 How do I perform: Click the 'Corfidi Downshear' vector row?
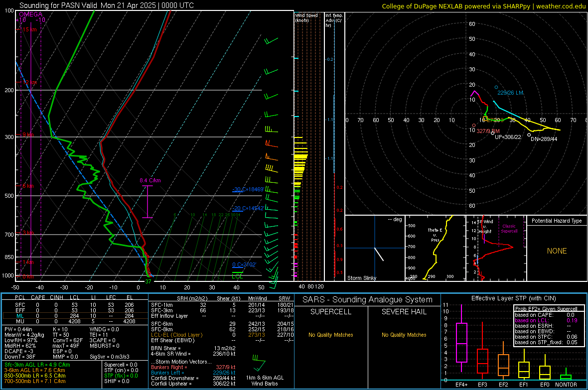pos(193,378)
